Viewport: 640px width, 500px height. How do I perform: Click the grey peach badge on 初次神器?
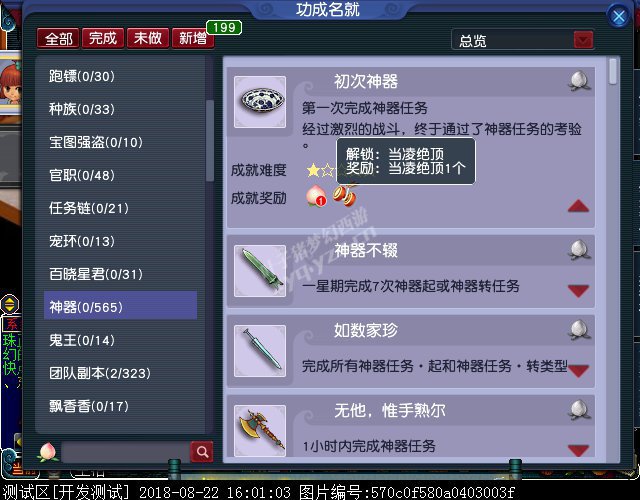pos(579,80)
